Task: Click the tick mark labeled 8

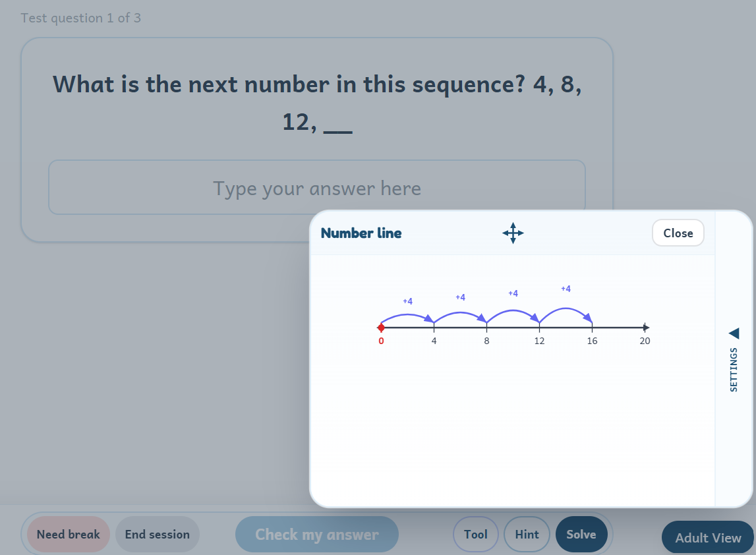Action: (486, 328)
